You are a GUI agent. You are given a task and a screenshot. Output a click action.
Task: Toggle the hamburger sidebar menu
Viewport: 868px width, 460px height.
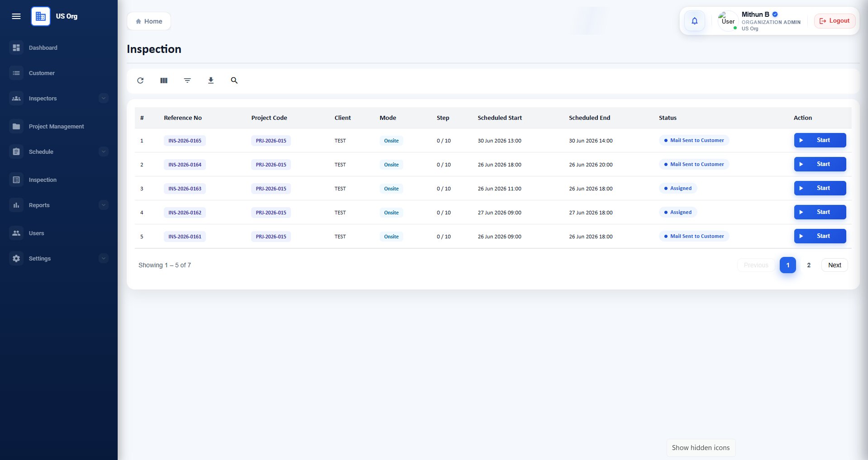coord(16,16)
